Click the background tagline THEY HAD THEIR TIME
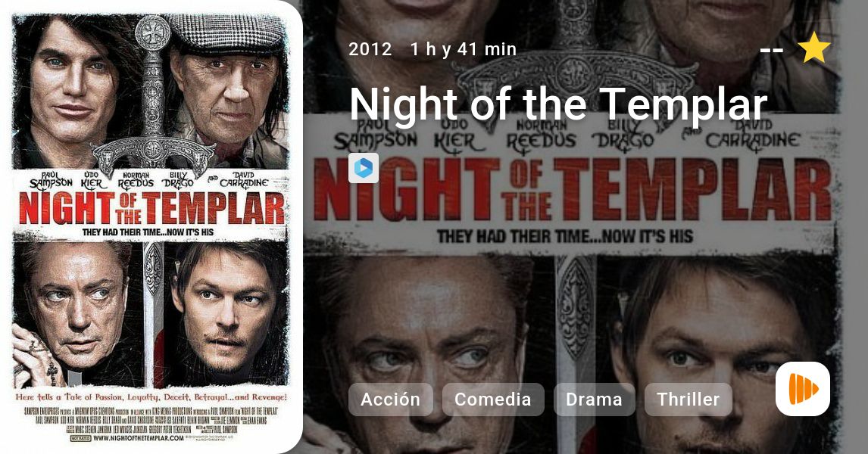Image resolution: width=868 pixels, height=454 pixels. point(564,237)
